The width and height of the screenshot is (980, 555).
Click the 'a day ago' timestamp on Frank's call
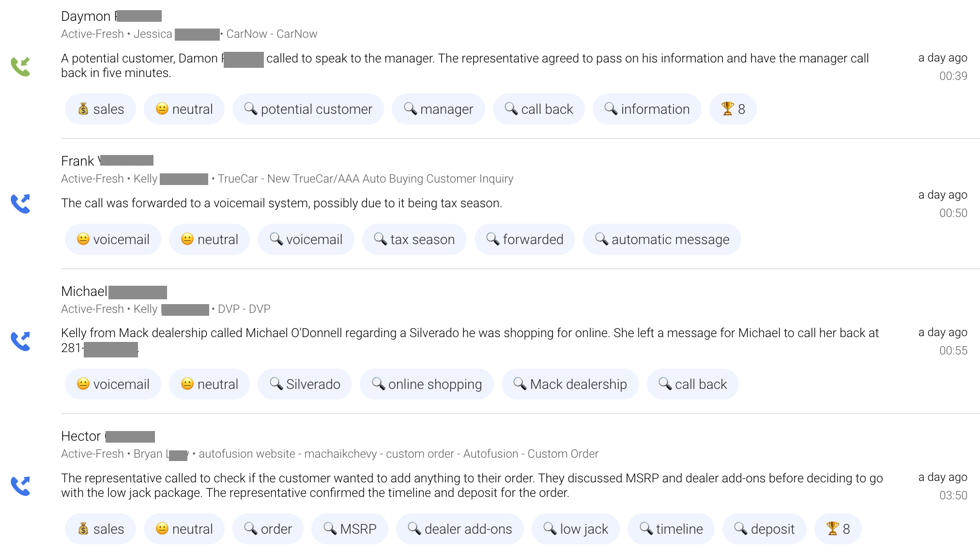942,195
